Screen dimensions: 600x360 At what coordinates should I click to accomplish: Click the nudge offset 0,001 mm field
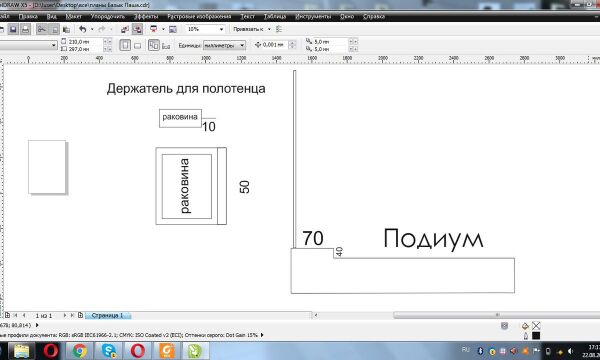[x=275, y=45]
